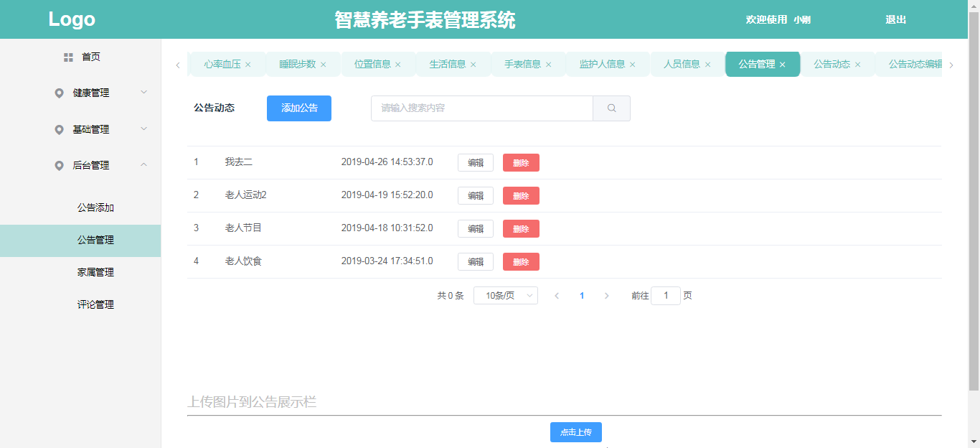980x448 pixels.
Task: Close the 睡眠步数 tab
Action: pyautogui.click(x=323, y=65)
